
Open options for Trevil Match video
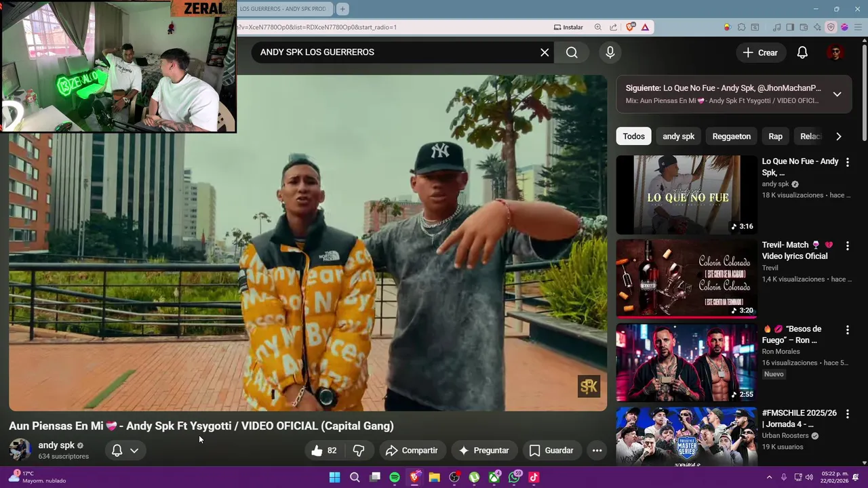[847, 245]
